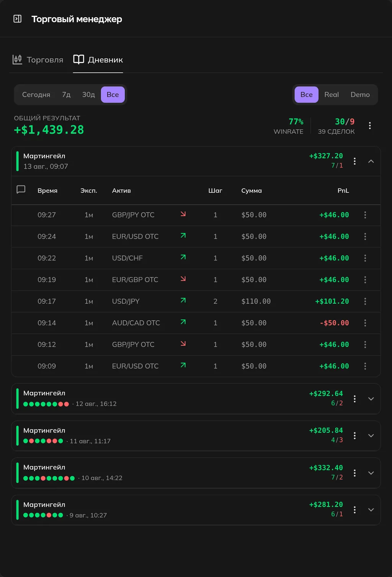The image size is (392, 577).
Task: Click the comment column icon
Action: (21, 190)
